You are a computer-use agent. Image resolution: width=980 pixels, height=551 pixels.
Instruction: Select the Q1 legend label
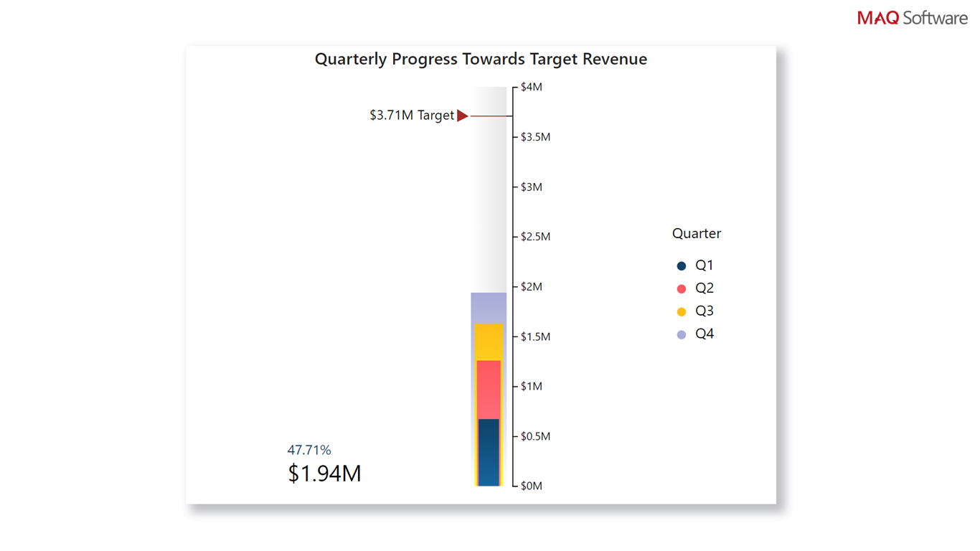coord(705,265)
